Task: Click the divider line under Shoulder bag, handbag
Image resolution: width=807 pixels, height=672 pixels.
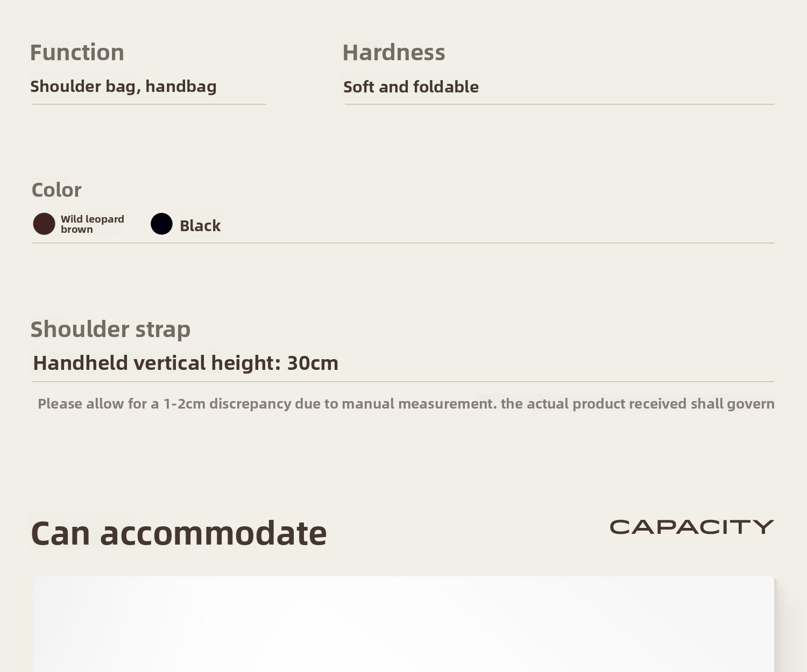Action: 149,104
